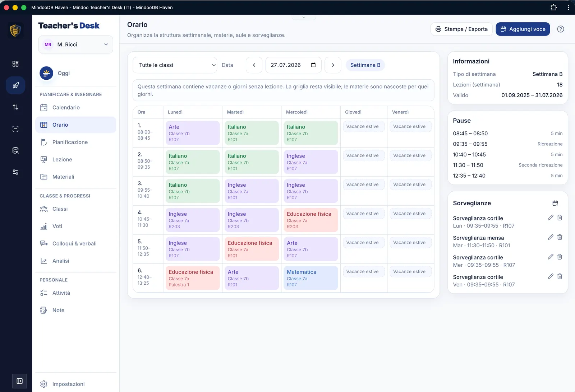The width and height of the screenshot is (575, 392).
Task: Open the date picker calendar icon
Action: point(313,65)
